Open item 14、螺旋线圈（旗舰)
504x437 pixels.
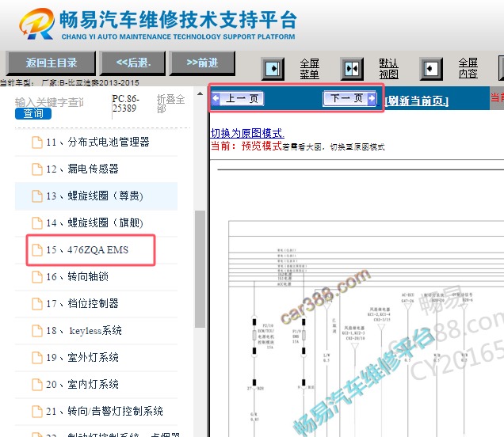(96, 222)
